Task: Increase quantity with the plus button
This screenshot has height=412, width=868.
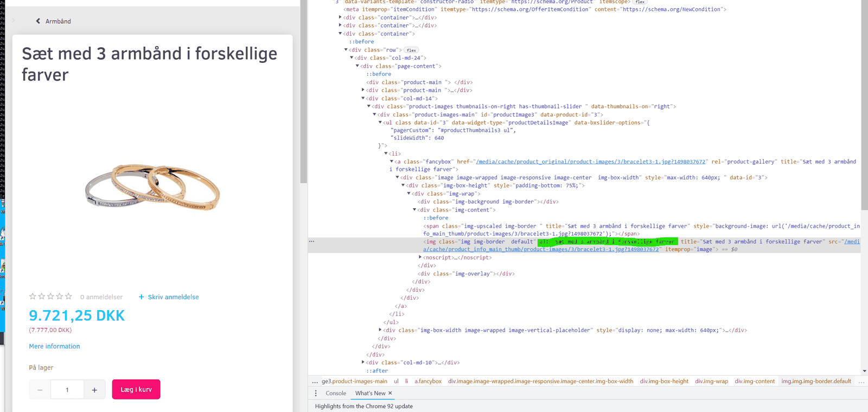Action: [94, 390]
